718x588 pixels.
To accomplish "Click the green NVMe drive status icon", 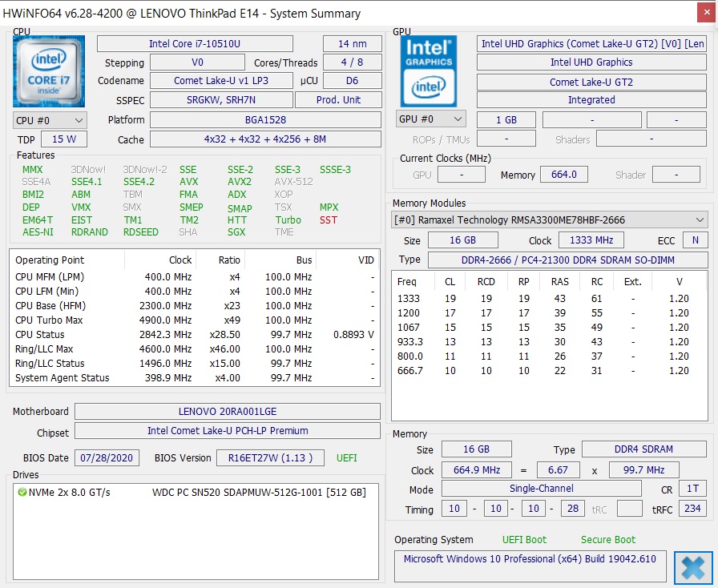I will pyautogui.click(x=22, y=493).
